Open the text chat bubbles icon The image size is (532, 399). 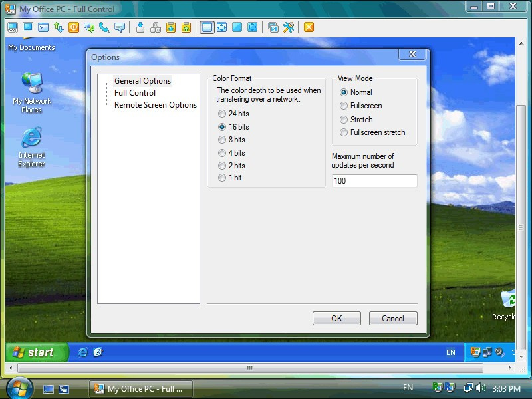[x=89, y=27]
